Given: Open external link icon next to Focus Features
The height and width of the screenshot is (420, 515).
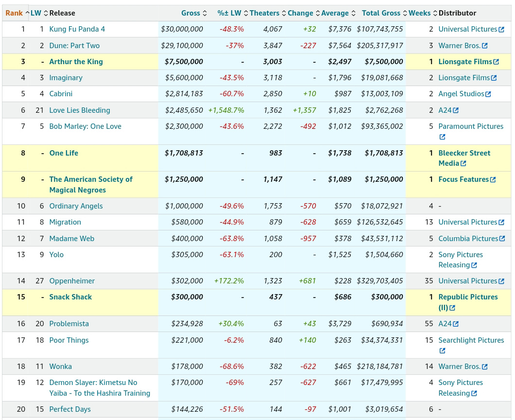Looking at the screenshot, I should coord(493,179).
